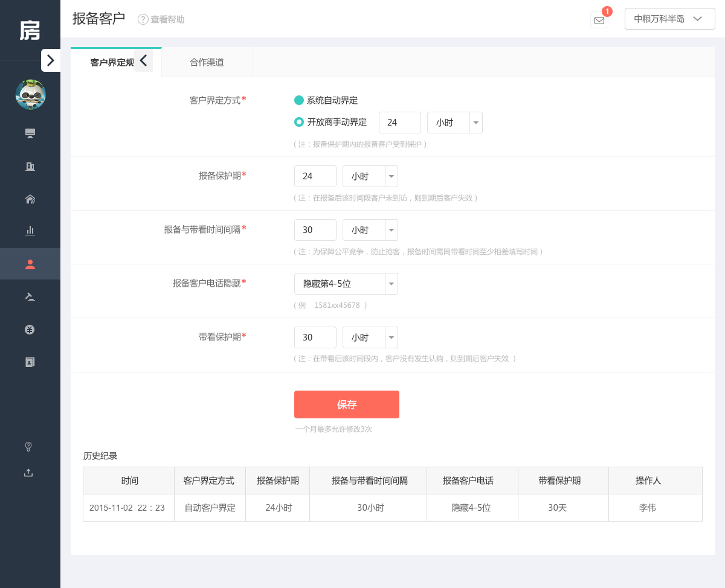The width and height of the screenshot is (725, 588).
Task: Click the 隐藏4-5位 table cell
Action: tap(471, 508)
